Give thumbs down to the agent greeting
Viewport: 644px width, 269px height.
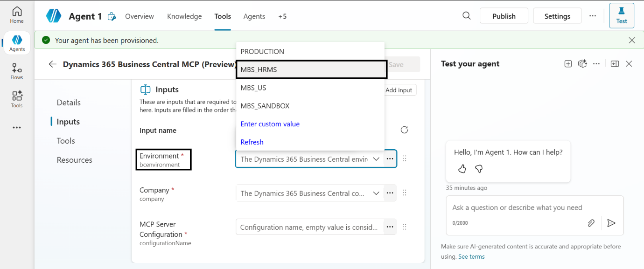click(x=479, y=169)
